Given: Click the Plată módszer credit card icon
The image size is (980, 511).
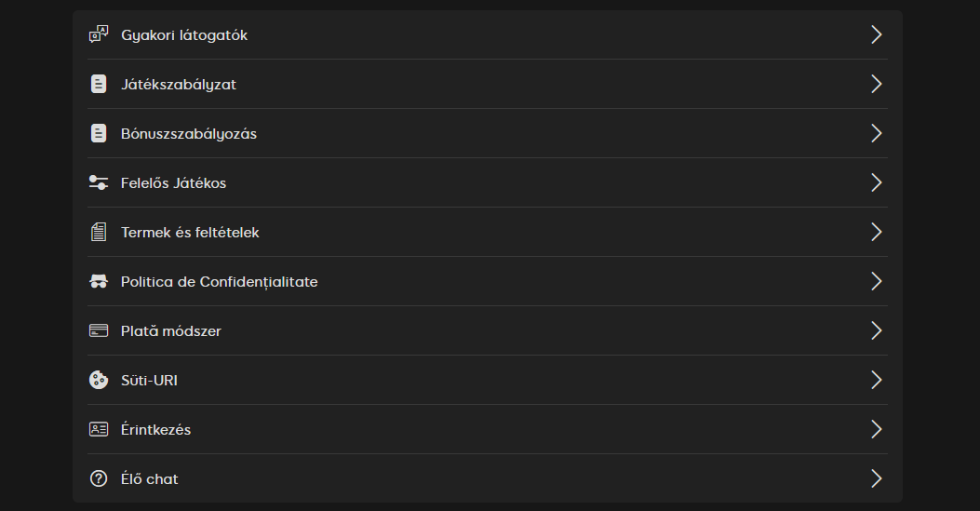Looking at the screenshot, I should pyautogui.click(x=99, y=330).
